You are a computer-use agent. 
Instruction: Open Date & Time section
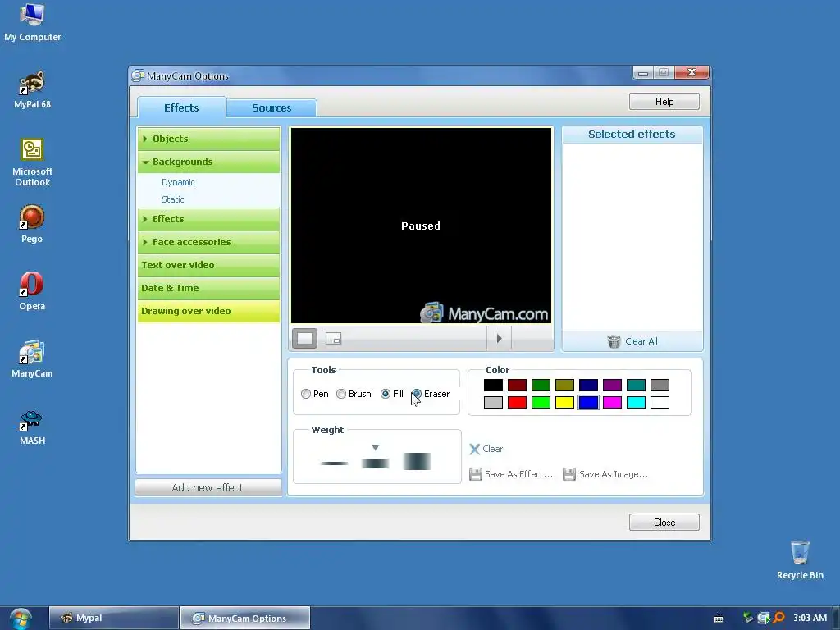(209, 288)
